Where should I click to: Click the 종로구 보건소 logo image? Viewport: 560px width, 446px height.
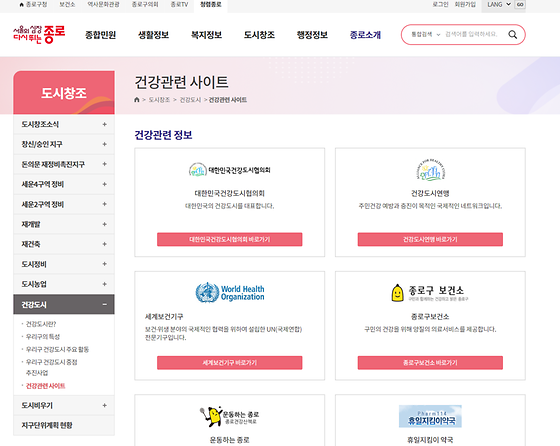coord(430,293)
